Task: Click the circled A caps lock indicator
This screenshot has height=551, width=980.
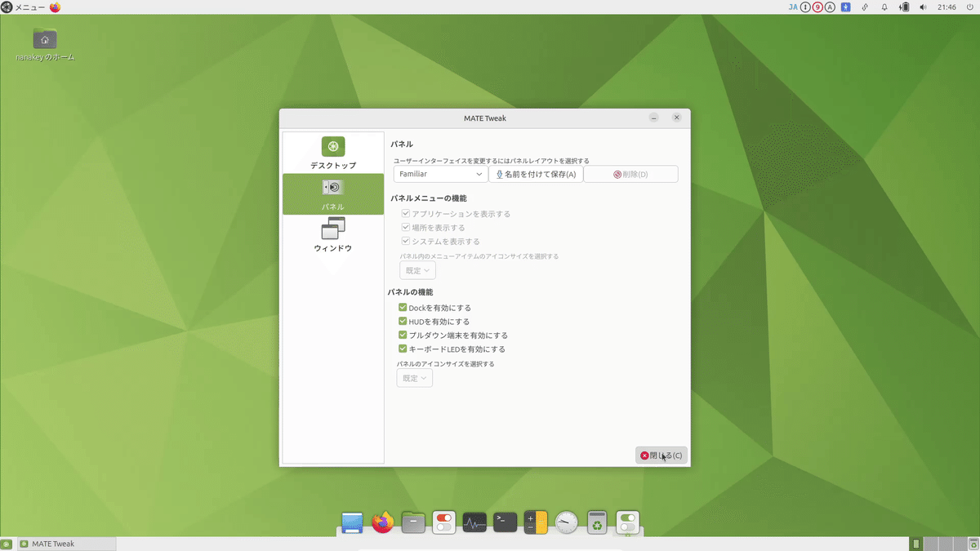Action: point(830,7)
